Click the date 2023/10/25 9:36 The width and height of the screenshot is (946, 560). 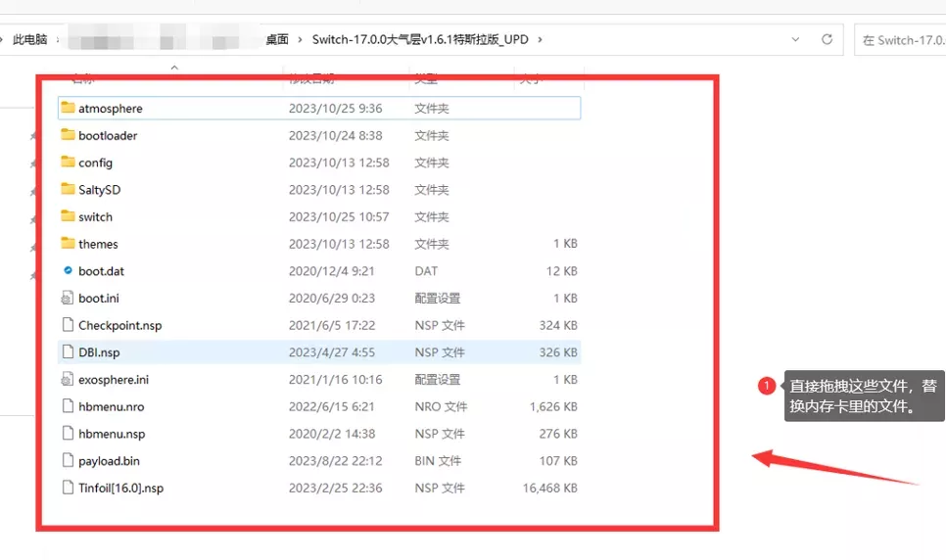[x=336, y=109]
